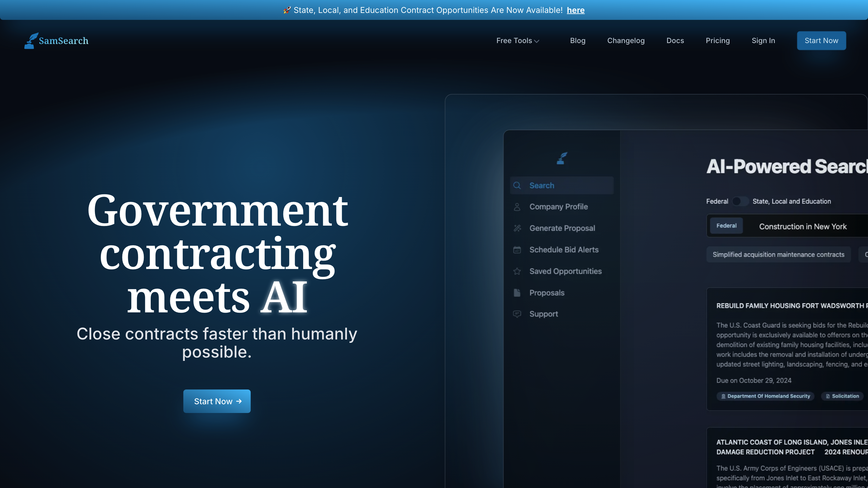The image size is (868, 488).
Task: Follow the 'here' link in top banner
Action: click(x=576, y=10)
